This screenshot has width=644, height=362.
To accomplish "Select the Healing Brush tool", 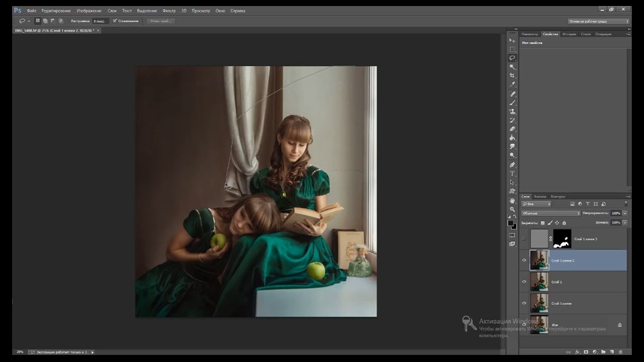I will pos(512,94).
